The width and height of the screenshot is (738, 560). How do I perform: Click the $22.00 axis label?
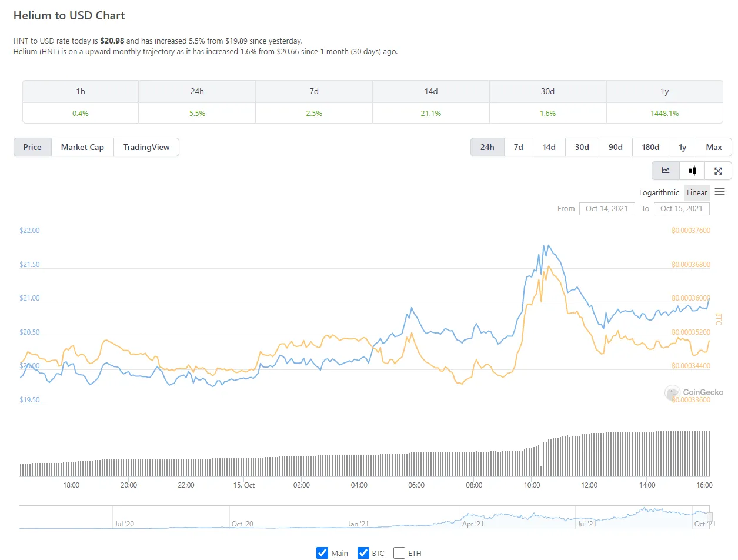click(x=29, y=231)
